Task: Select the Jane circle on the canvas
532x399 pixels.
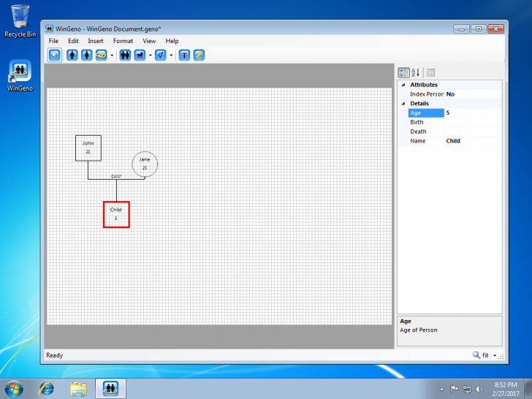Action: pyautogui.click(x=145, y=164)
